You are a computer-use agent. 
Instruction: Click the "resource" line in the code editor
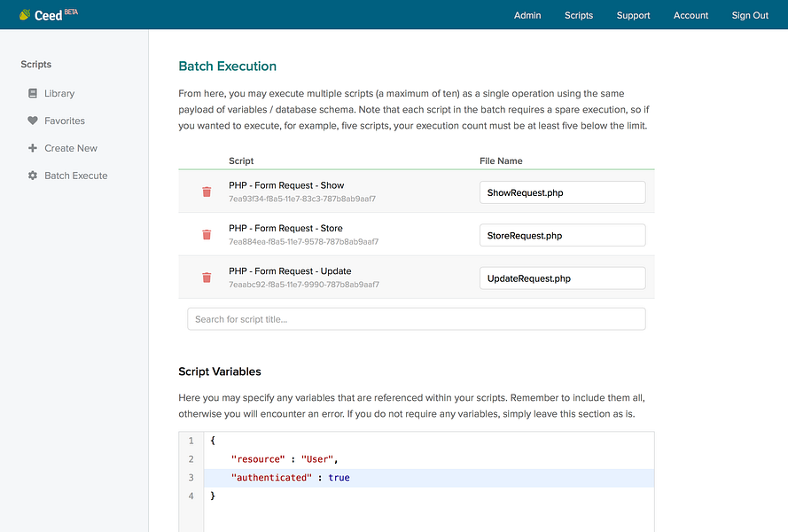[429, 459]
